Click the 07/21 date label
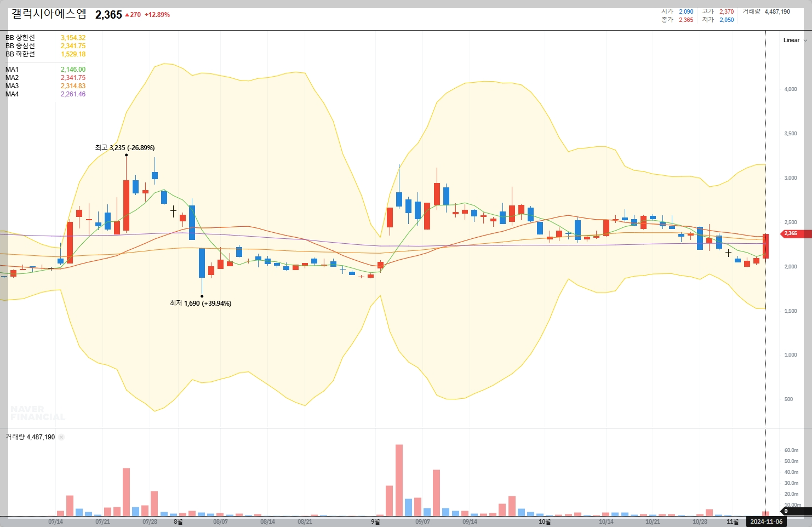 102,522
